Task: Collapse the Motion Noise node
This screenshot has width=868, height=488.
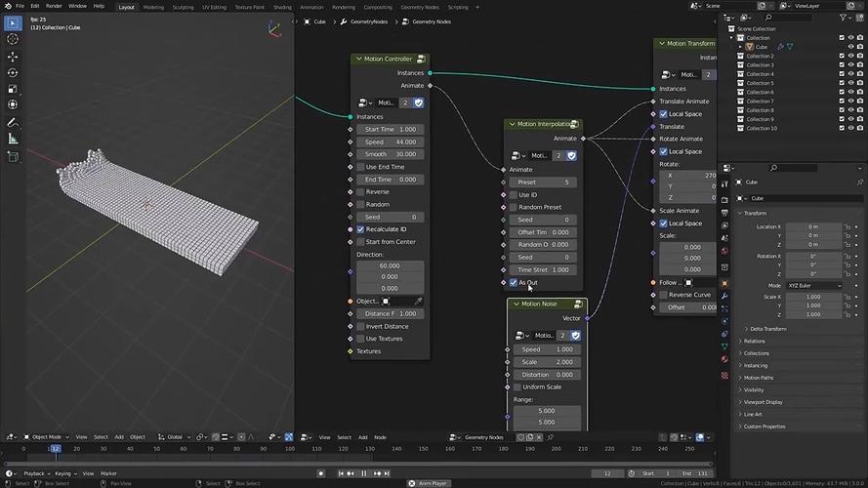Action: 516,304
